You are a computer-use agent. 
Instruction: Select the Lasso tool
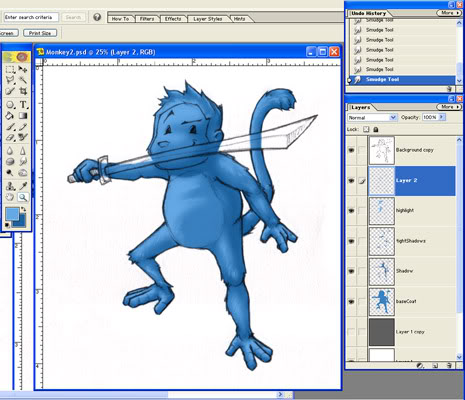pos(10,80)
